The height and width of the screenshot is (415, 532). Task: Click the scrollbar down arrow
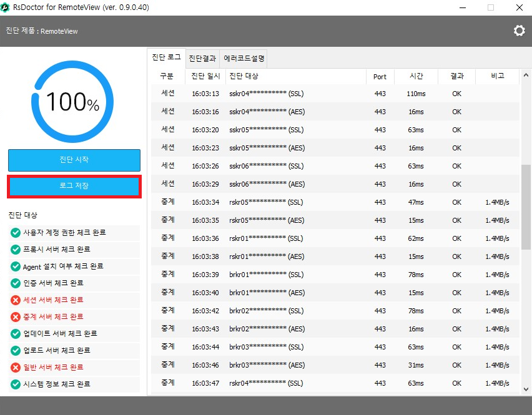[x=526, y=389]
